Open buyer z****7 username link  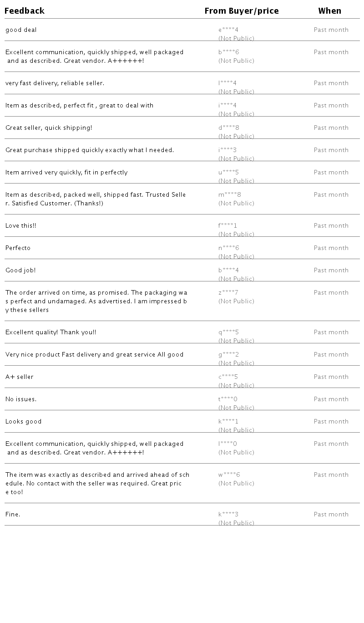(x=228, y=293)
